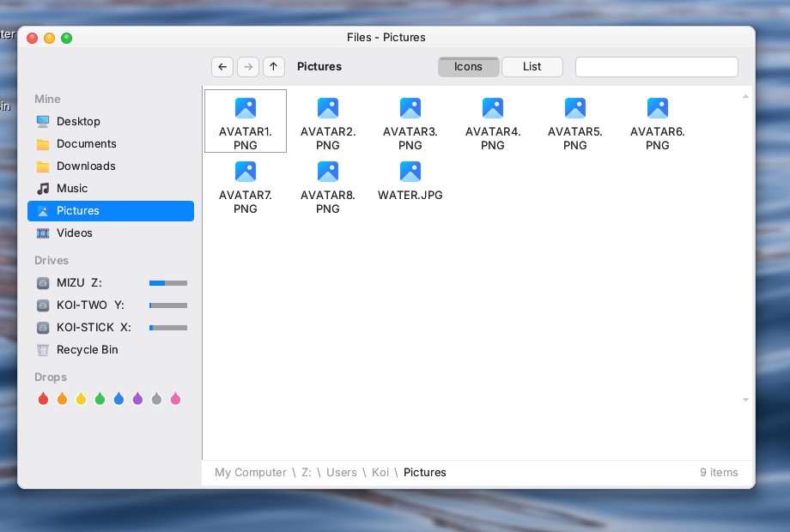Image resolution: width=790 pixels, height=532 pixels.
Task: Close the Files window with red button
Action: [33, 39]
